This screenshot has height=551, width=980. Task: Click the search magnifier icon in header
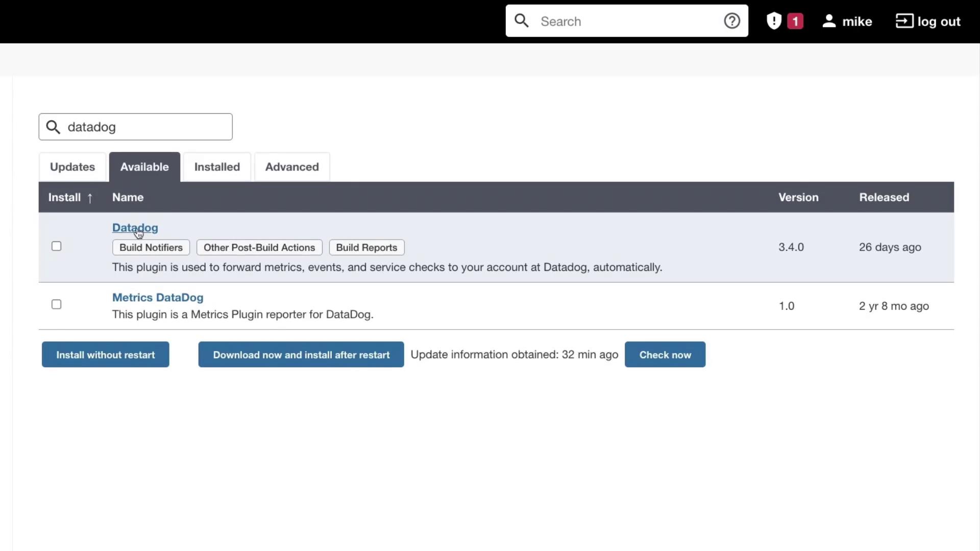[521, 21]
